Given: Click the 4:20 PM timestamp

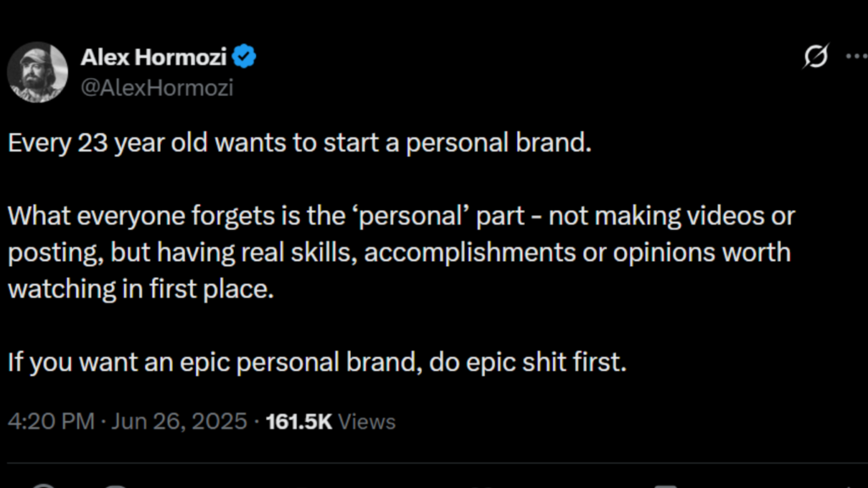Looking at the screenshot, I should [51, 421].
